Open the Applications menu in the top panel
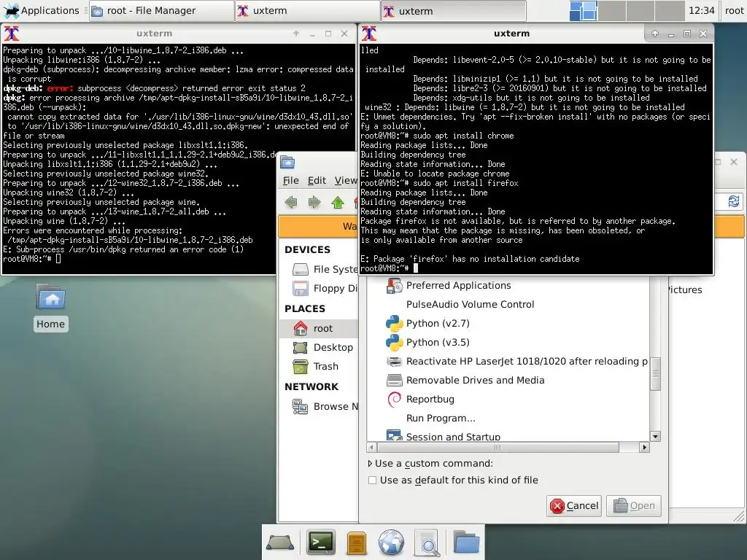Image resolution: width=747 pixels, height=560 pixels. point(41,10)
